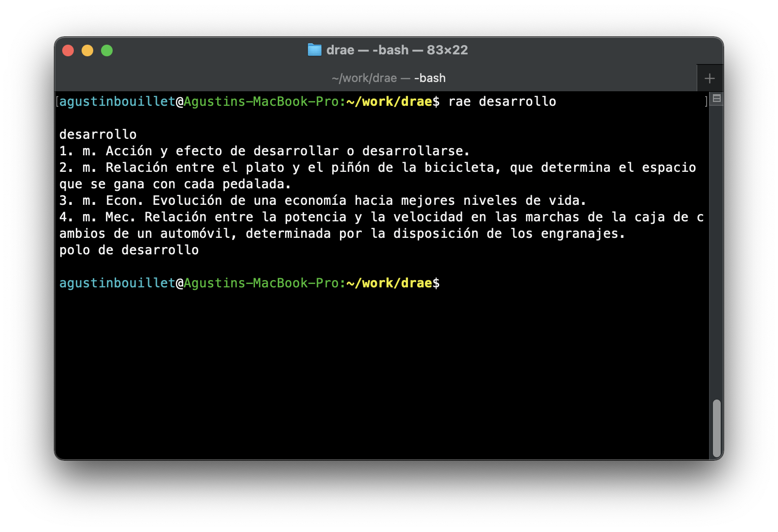
Task: Click the split pane icon above scrollbar
Action: 716,99
